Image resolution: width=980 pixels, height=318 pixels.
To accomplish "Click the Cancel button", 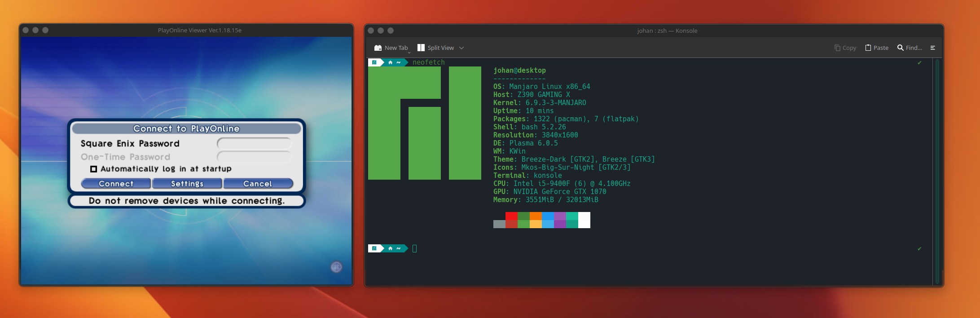I will pos(258,183).
